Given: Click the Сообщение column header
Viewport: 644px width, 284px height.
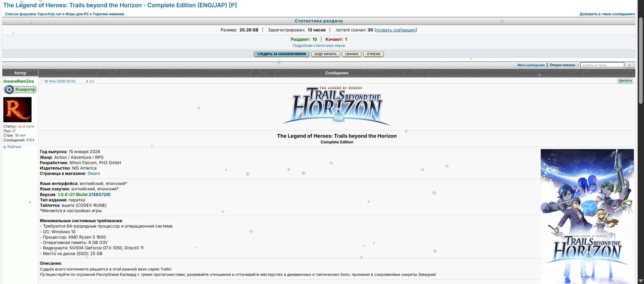Looking at the screenshot, I should (337, 73).
